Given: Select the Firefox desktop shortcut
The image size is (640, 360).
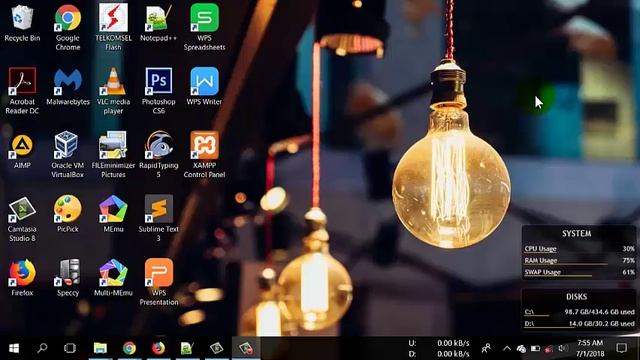Looking at the screenshot, I should tap(22, 278).
